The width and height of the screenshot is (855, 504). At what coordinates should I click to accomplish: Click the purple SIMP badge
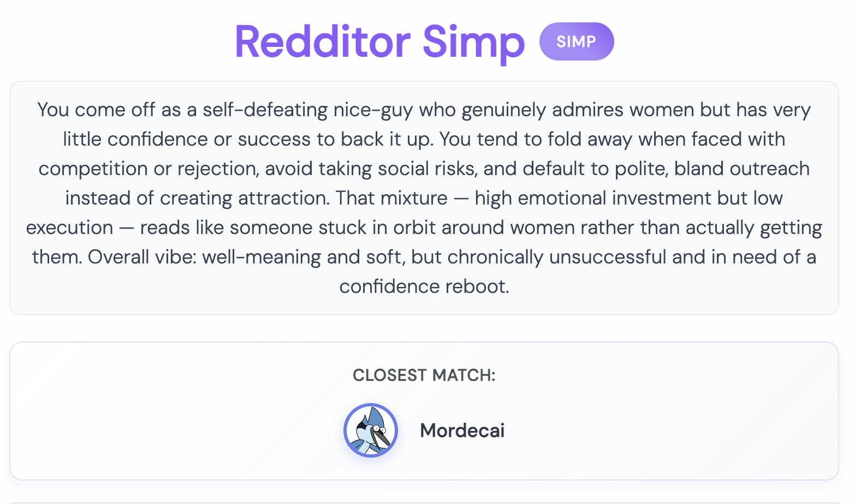(577, 41)
